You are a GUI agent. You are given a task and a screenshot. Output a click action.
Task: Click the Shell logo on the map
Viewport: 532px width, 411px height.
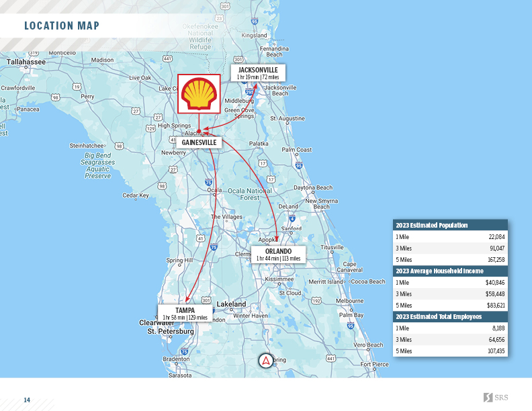(x=199, y=93)
